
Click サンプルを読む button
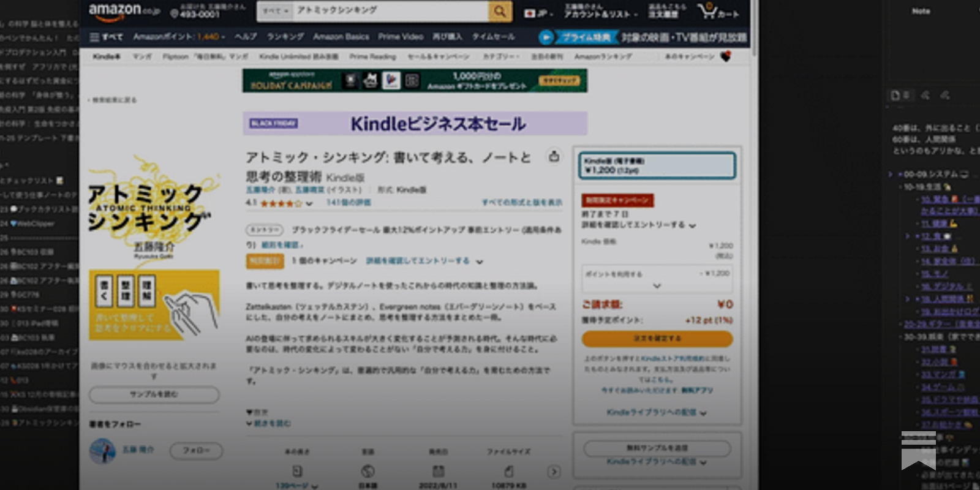point(154,394)
